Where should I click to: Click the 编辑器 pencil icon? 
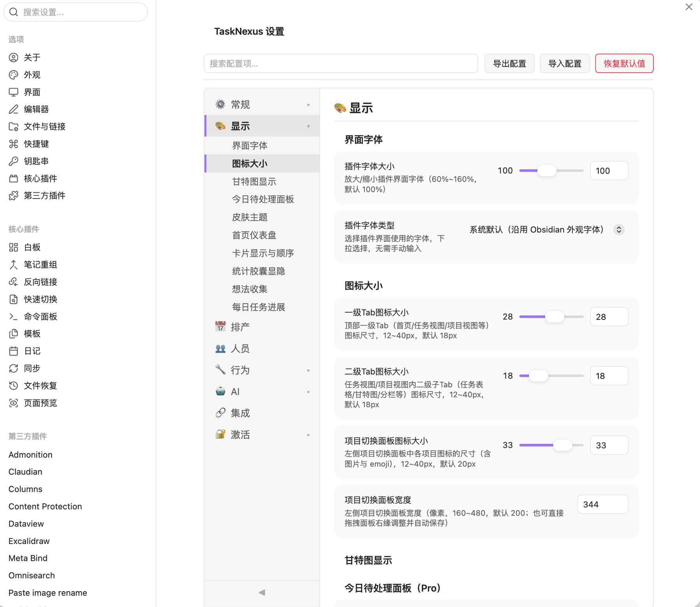pyautogui.click(x=14, y=109)
